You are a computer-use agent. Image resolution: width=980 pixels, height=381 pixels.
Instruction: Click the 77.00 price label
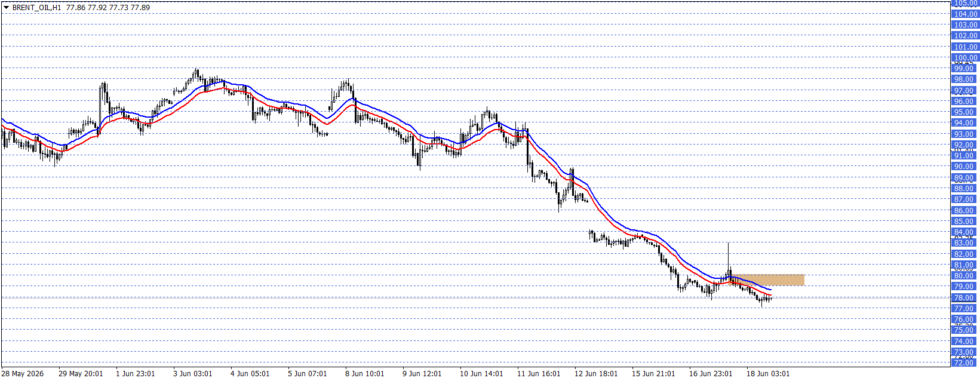click(965, 309)
